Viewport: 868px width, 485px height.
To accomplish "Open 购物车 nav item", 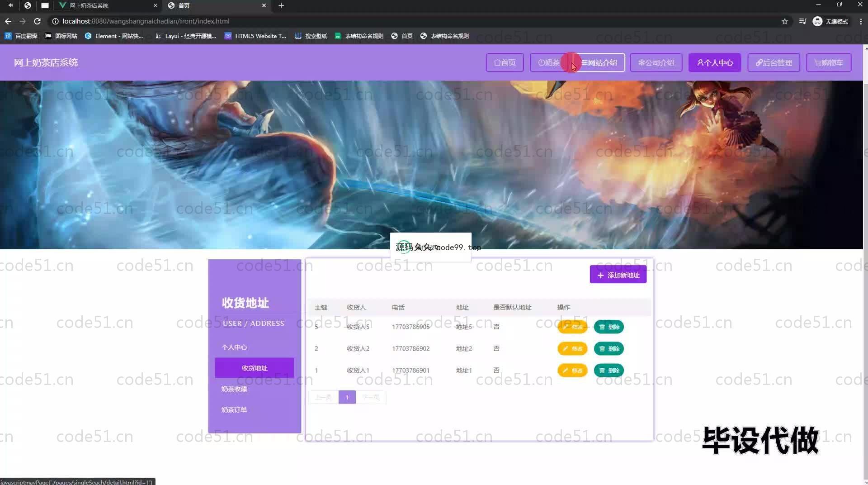I will (x=829, y=62).
